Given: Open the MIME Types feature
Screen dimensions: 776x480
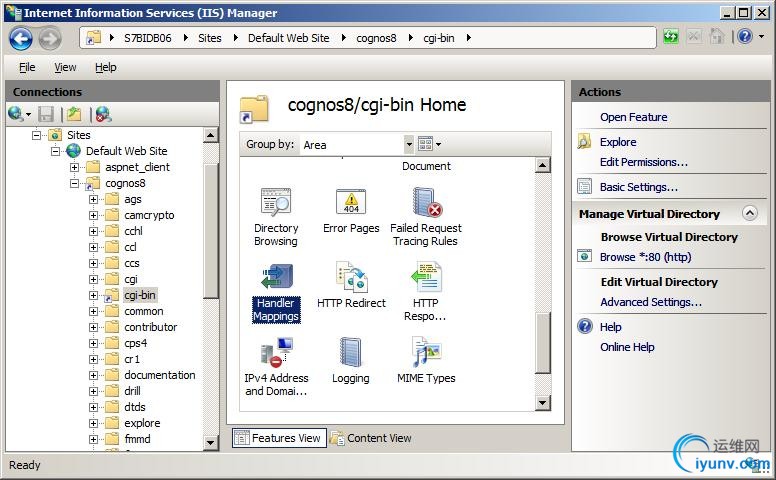Looking at the screenshot, I should (x=426, y=361).
